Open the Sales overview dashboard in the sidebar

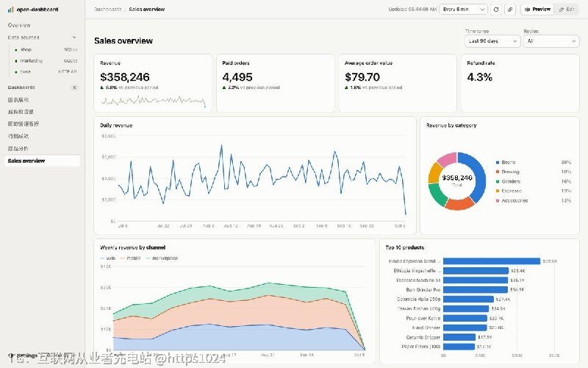(42, 160)
